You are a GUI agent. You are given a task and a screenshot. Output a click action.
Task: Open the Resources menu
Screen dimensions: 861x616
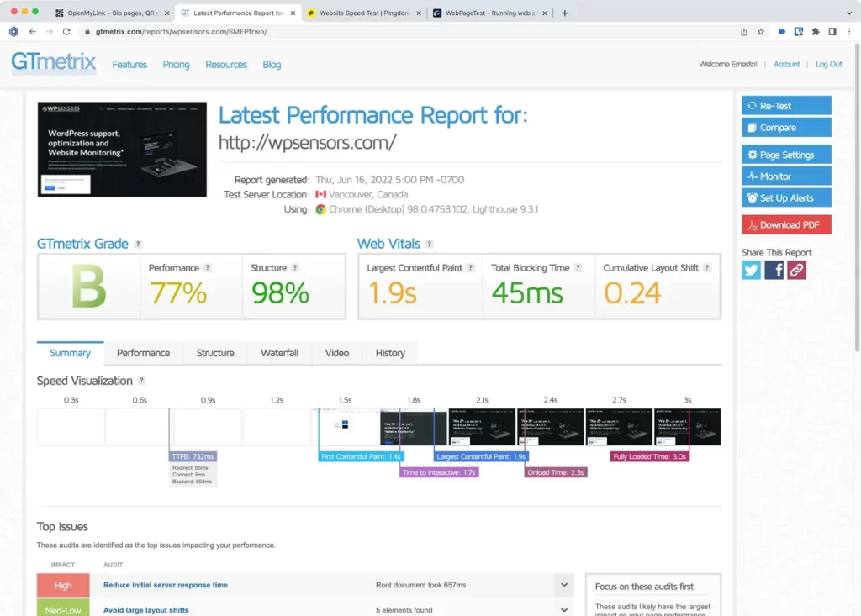(x=226, y=65)
